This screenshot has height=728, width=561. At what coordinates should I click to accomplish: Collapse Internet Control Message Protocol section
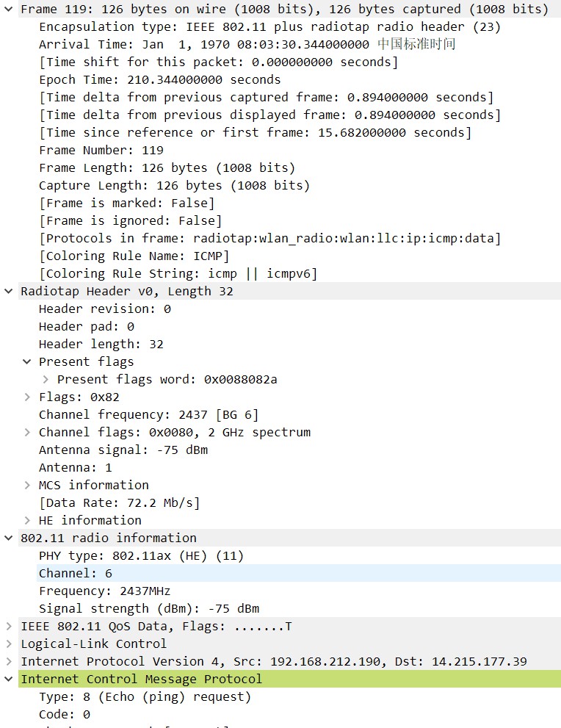point(9,680)
